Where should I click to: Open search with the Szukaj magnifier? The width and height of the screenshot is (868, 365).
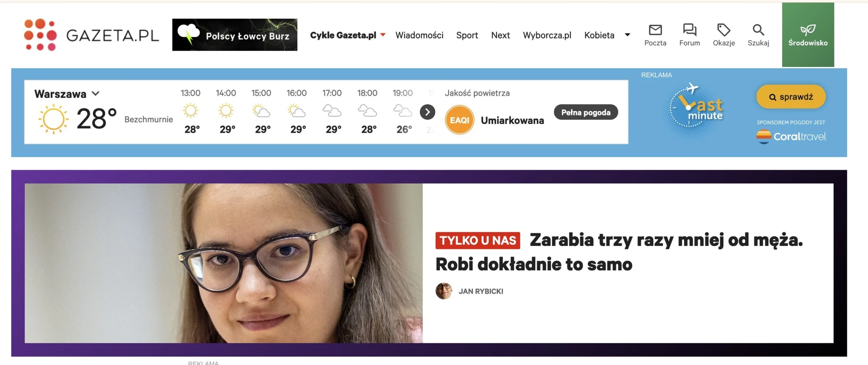click(x=758, y=30)
